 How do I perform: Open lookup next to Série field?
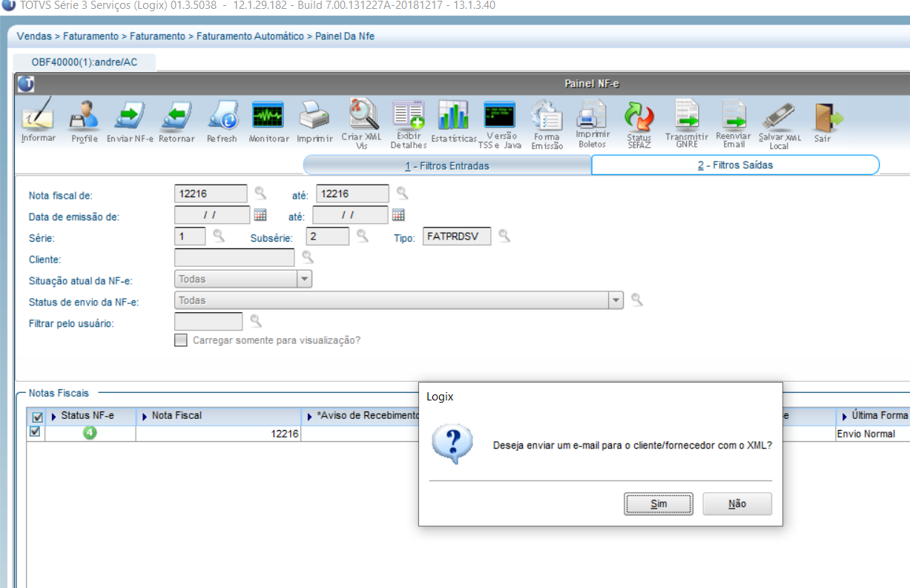point(219,236)
